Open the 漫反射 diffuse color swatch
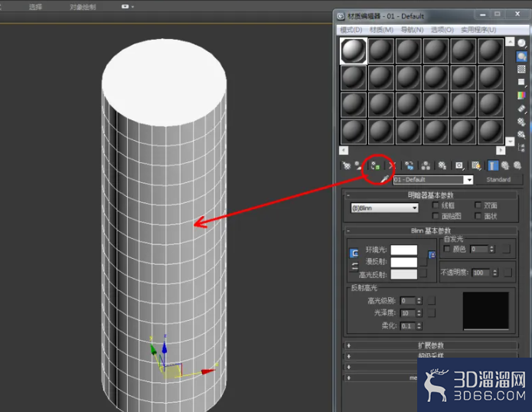Image resolution: width=532 pixels, height=412 pixels. [403, 262]
